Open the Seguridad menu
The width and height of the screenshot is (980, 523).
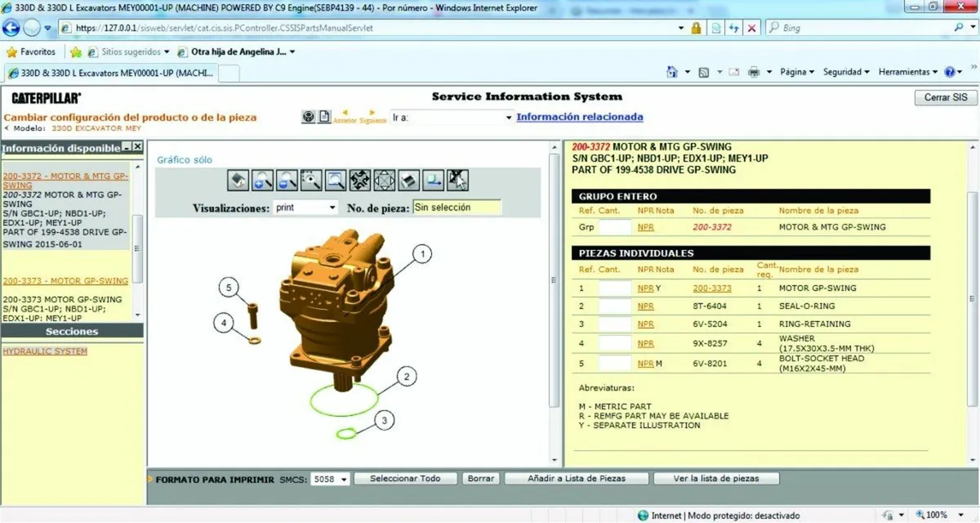pyautogui.click(x=846, y=72)
